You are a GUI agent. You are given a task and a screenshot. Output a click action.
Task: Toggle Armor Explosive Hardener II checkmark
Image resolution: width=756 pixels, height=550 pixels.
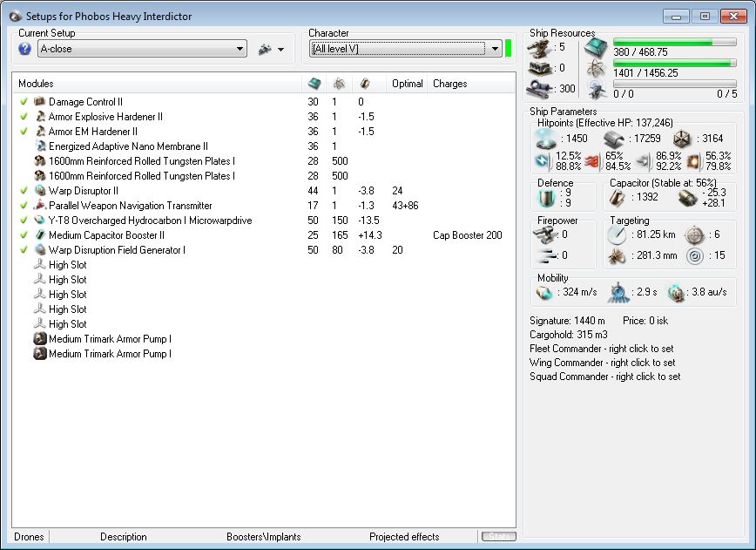(24, 116)
